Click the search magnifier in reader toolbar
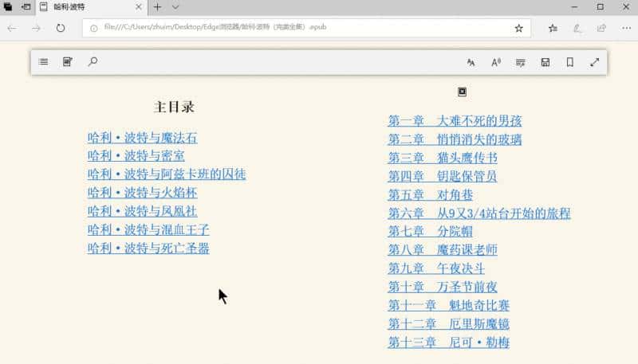This screenshot has height=364, width=638. pos(93,62)
